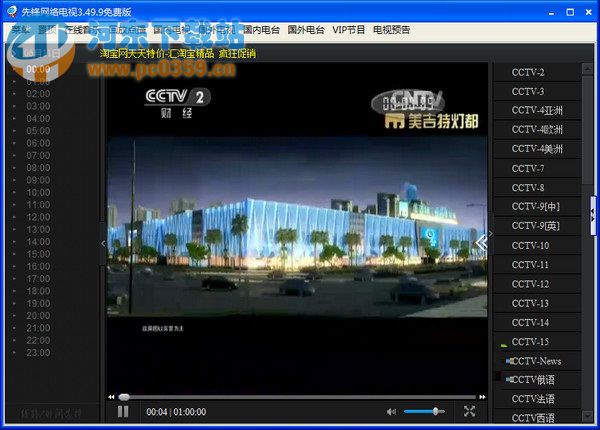600x430 pixels.
Task: Click the small icon beside CCTV-News
Action: tap(509, 361)
